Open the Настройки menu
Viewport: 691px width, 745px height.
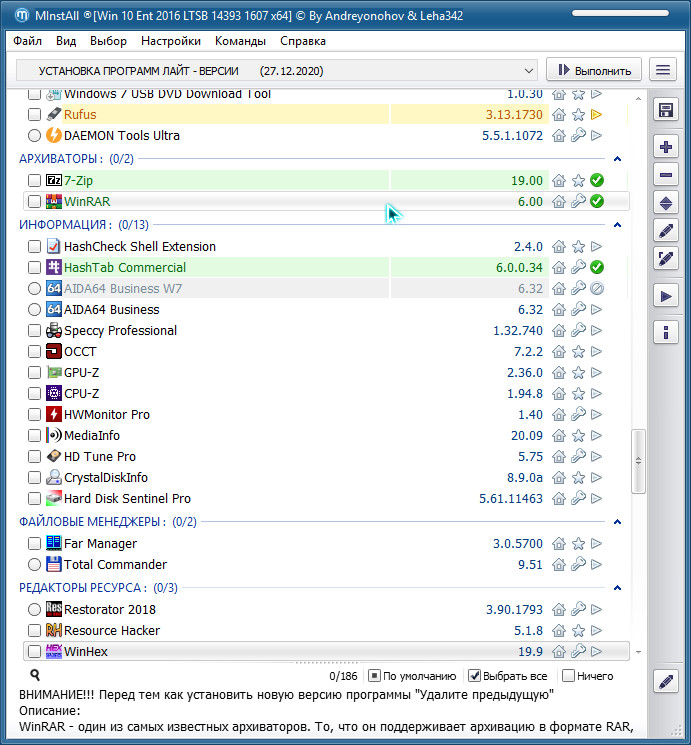pyautogui.click(x=171, y=41)
